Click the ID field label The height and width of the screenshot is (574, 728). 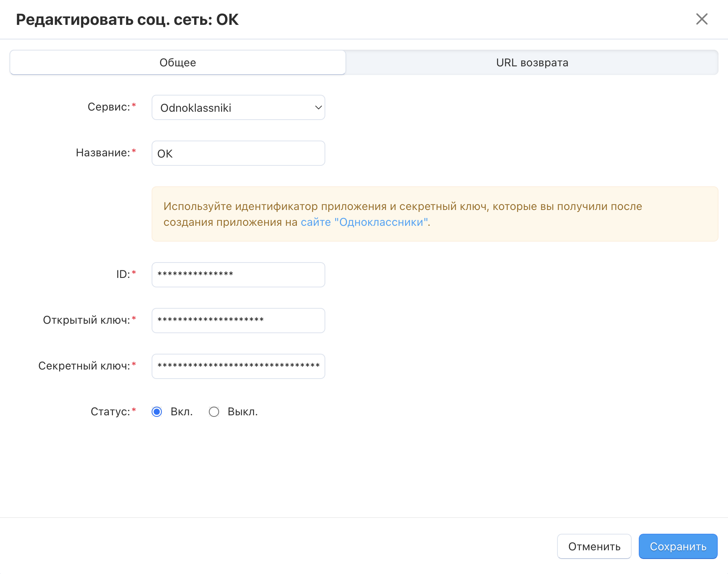click(x=123, y=274)
